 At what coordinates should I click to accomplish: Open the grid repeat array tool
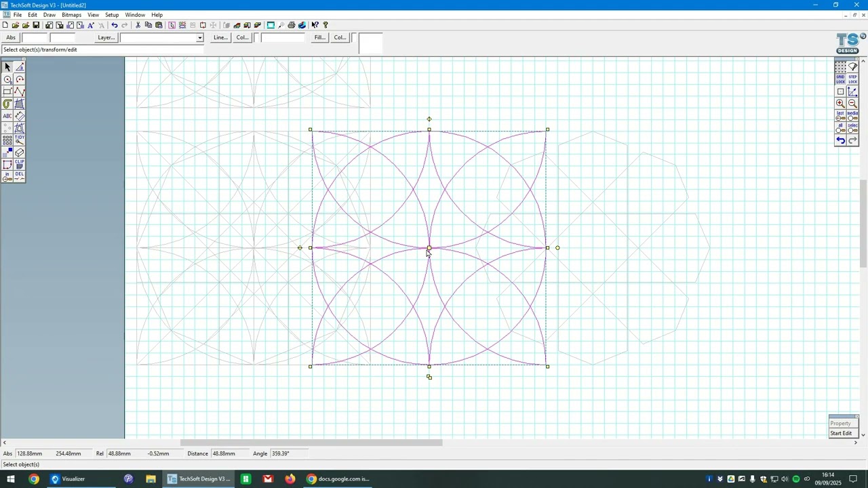(x=7, y=140)
